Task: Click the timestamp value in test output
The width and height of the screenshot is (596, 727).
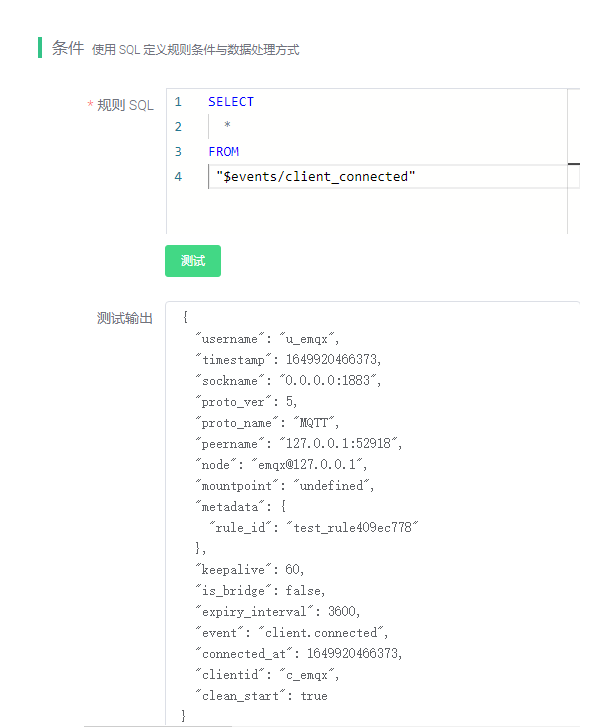Action: tap(331, 359)
